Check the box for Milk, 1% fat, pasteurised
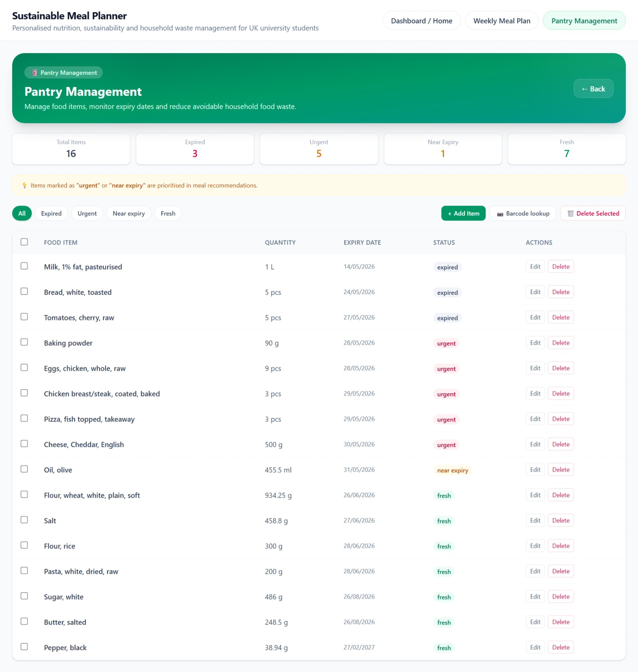This screenshot has width=638, height=672. click(24, 266)
